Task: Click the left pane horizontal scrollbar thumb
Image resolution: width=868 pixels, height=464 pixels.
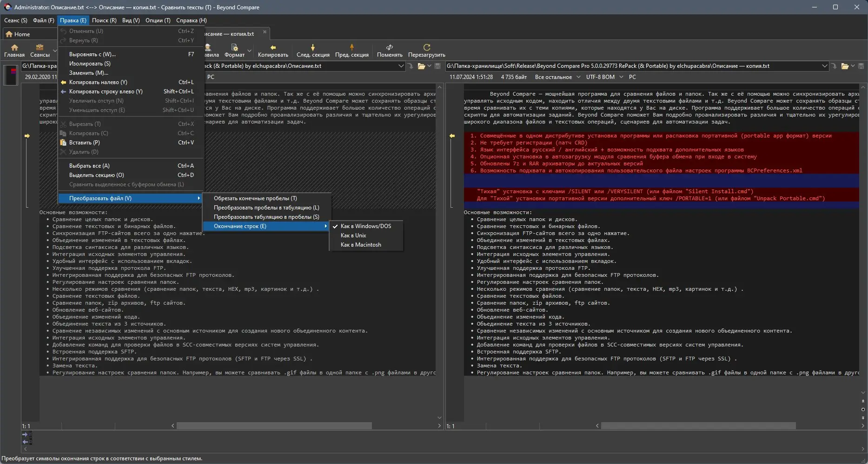Action: pos(274,426)
